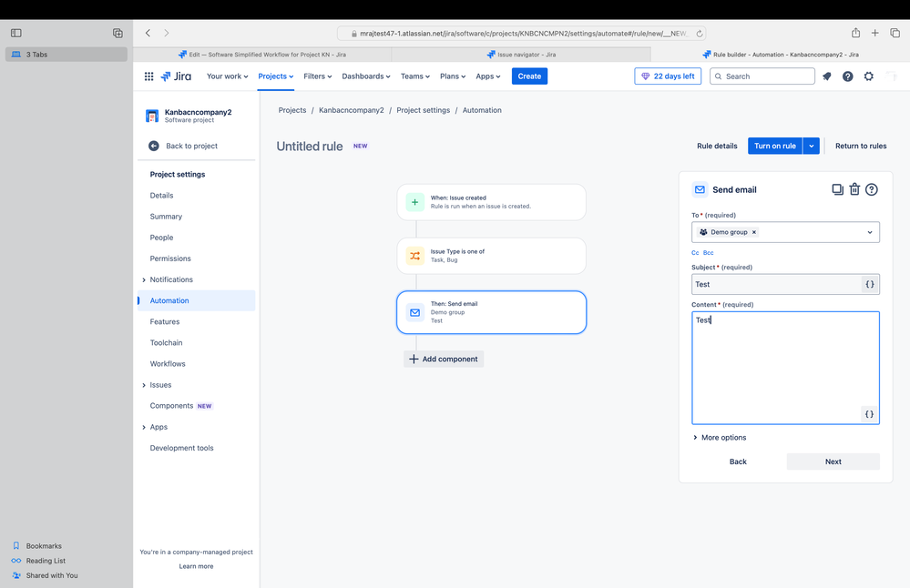Screen dimensions: 910x588
Task: Show the Safari tab overview icon
Action: [x=895, y=33]
